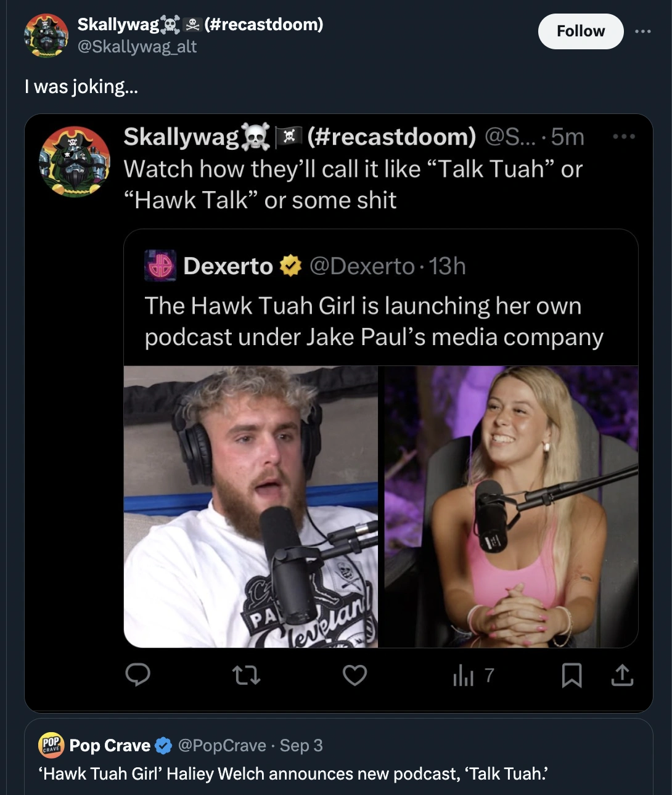The height and width of the screenshot is (795, 672).
Task: Open @Skallywag_alt's profile handle
Action: point(137,46)
